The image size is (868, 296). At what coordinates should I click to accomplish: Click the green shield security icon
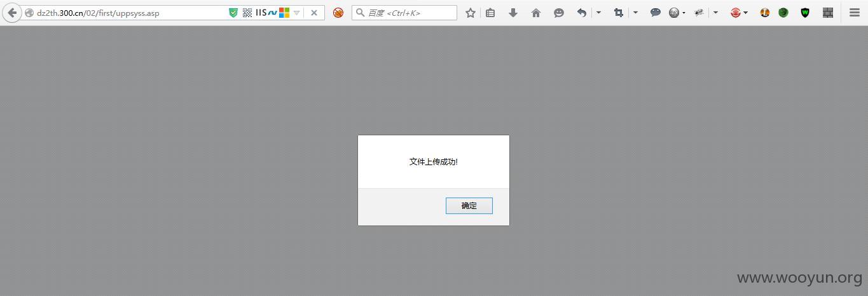233,13
